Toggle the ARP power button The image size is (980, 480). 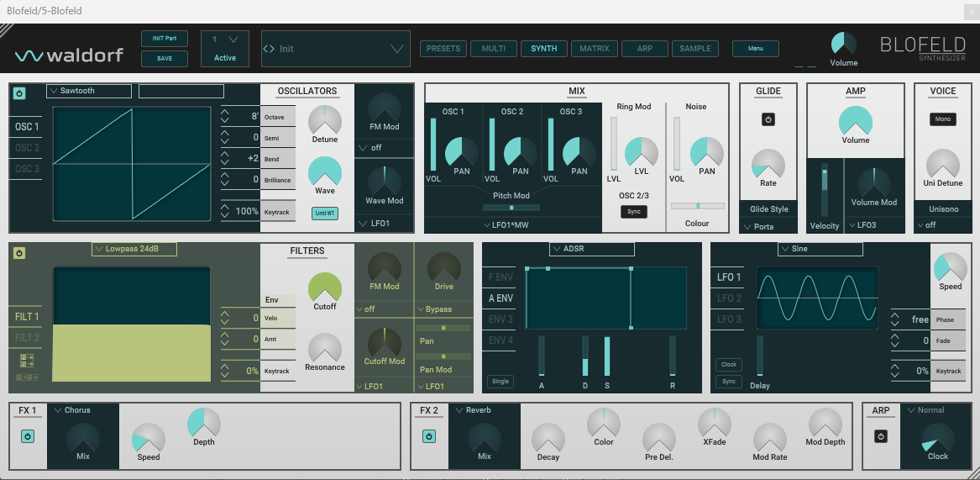click(881, 436)
